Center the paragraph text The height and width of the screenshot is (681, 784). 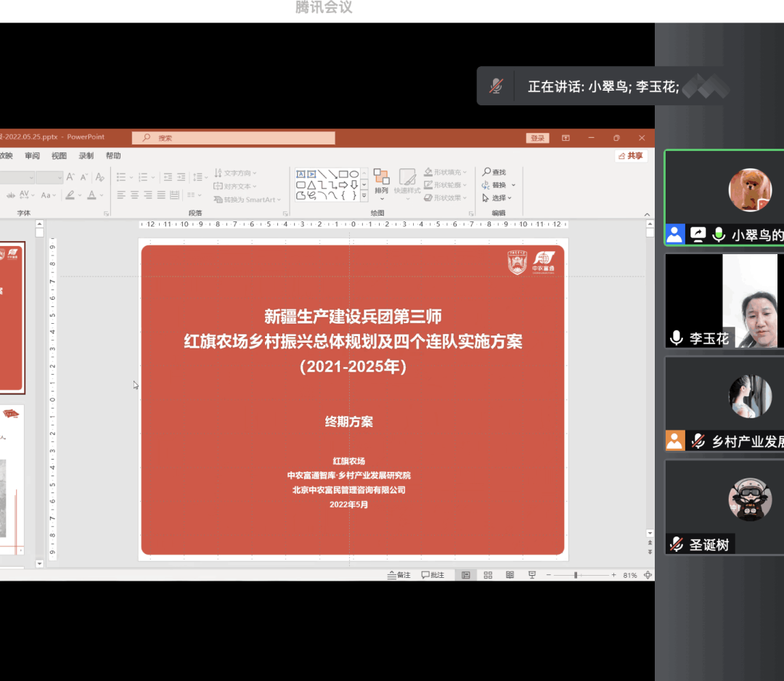tap(135, 195)
